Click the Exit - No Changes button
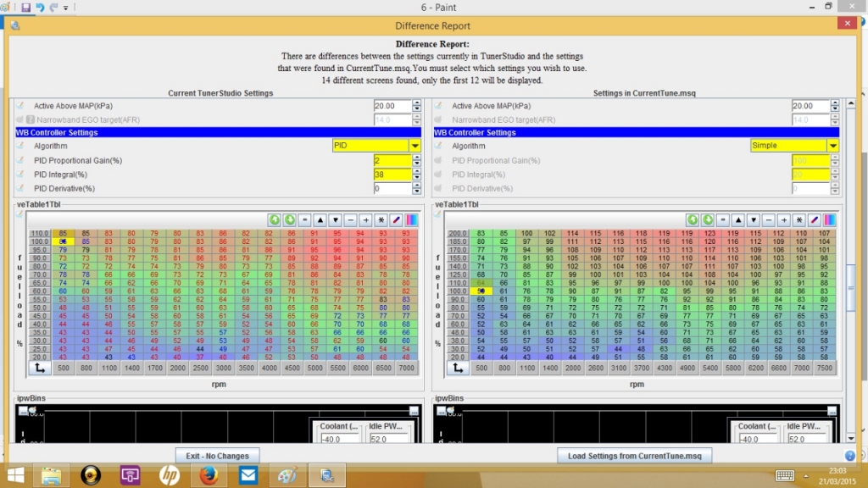 [x=218, y=456]
